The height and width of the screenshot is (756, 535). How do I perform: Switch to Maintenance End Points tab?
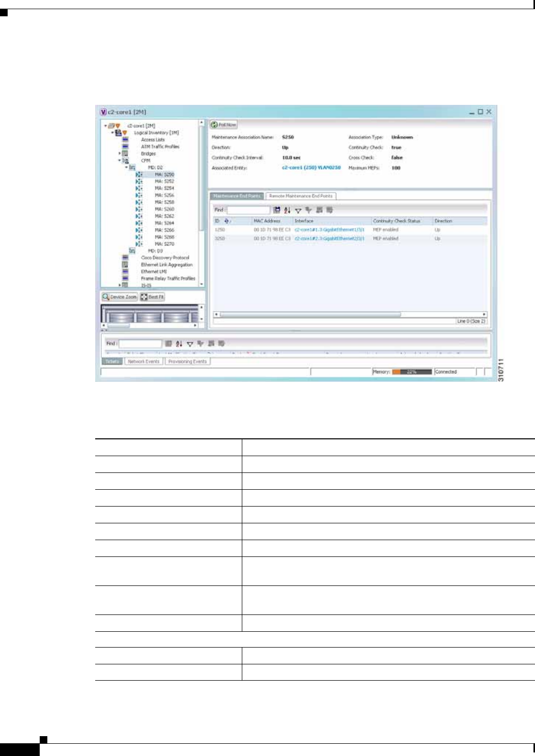[237, 196]
